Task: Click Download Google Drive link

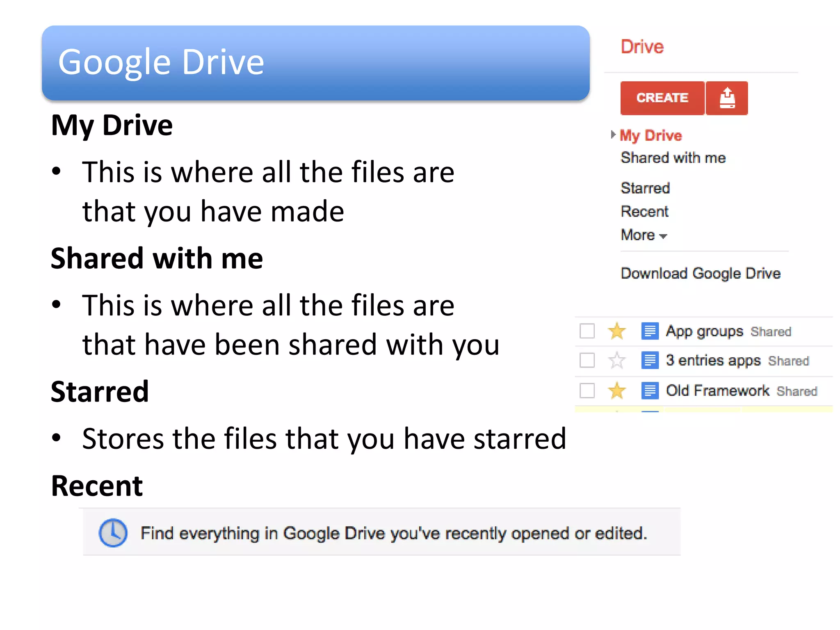Action: [701, 274]
